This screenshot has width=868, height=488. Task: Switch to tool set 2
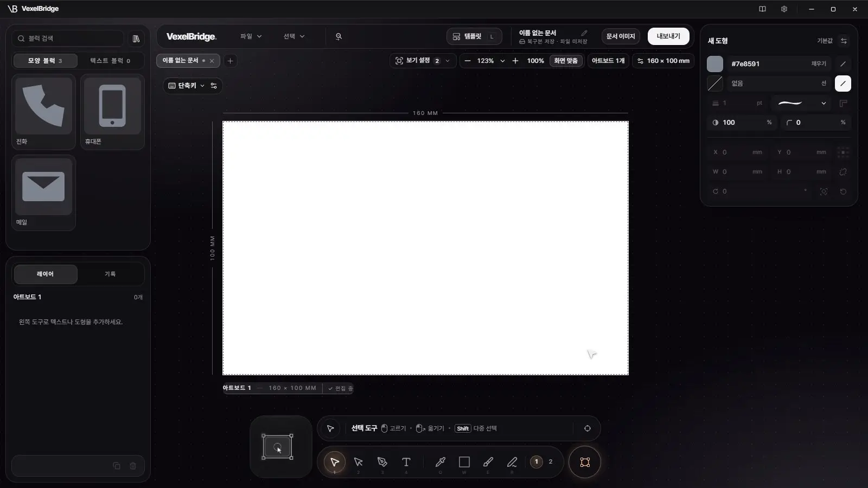[x=551, y=462]
